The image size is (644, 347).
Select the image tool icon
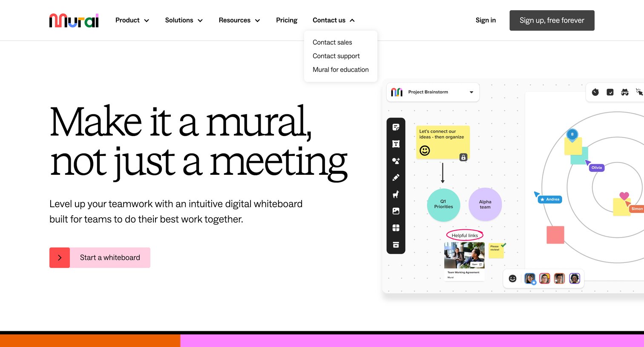(396, 211)
